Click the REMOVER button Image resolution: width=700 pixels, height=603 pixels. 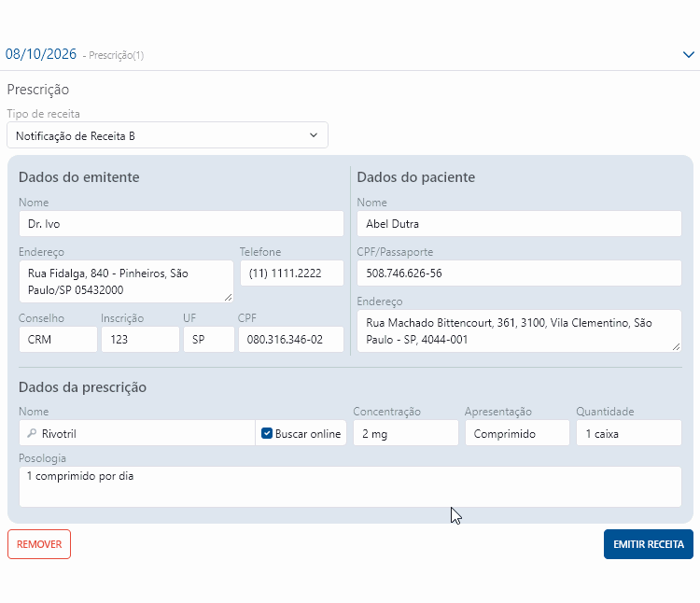click(x=39, y=544)
